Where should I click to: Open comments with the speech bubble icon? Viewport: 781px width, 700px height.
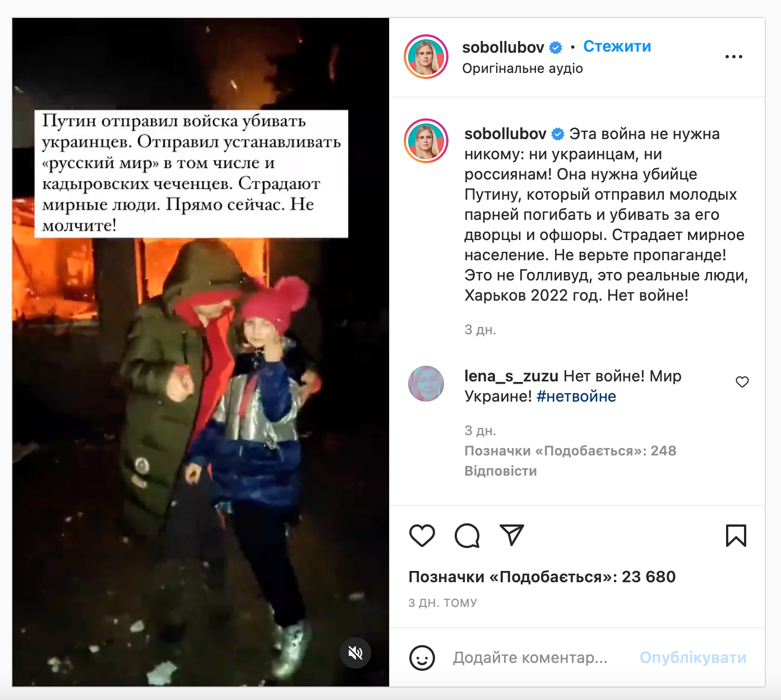click(x=467, y=536)
